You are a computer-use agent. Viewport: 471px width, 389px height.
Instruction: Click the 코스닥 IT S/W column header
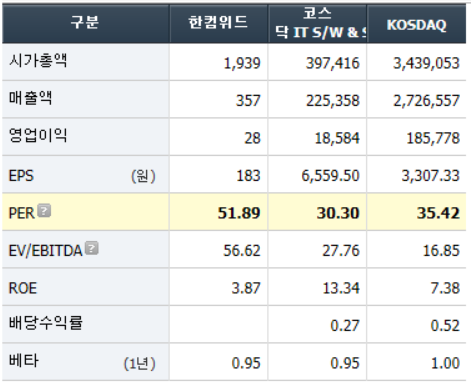[x=317, y=23]
